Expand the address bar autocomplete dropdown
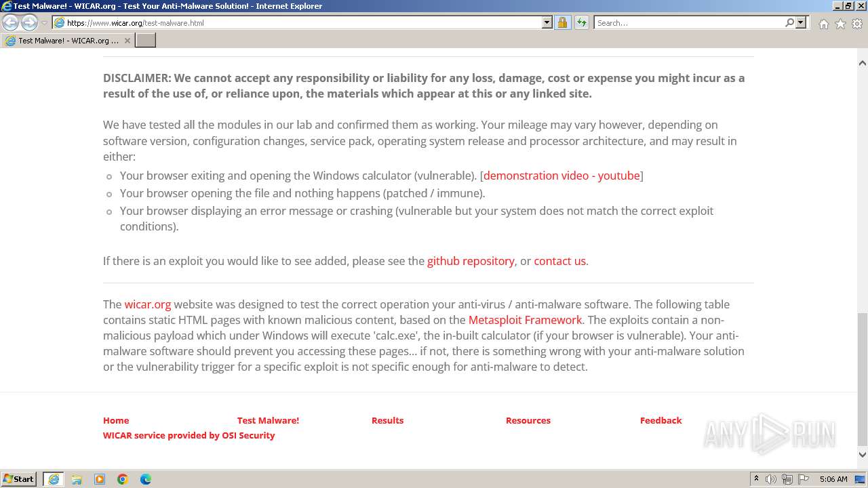868x488 pixels. click(547, 22)
